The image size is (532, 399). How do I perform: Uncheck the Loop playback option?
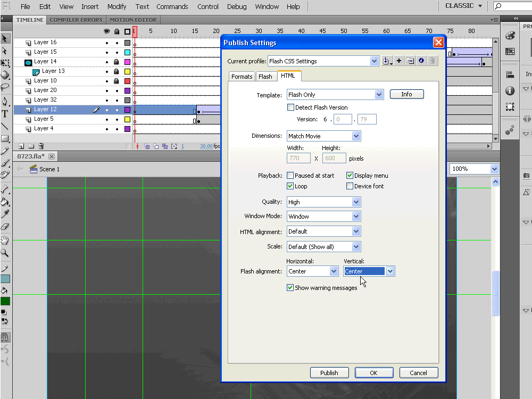click(x=290, y=186)
